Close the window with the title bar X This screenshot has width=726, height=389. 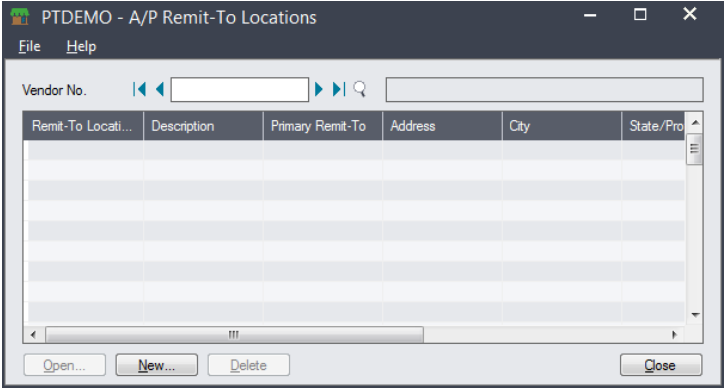690,14
